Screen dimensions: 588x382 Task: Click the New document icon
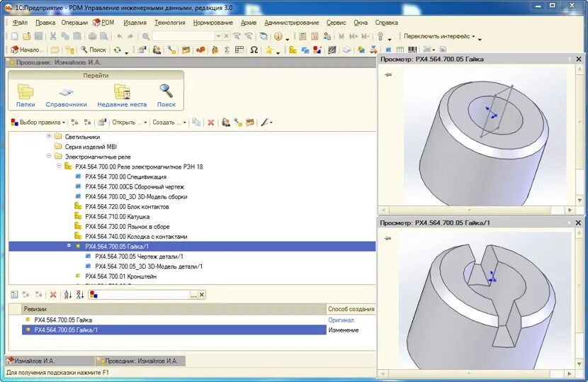[x=14, y=36]
